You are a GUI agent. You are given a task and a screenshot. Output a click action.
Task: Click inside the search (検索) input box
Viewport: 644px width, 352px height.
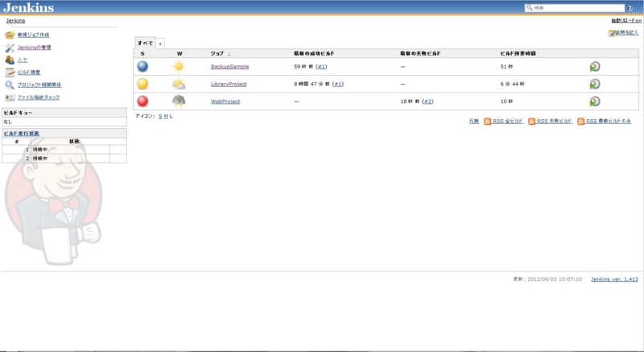click(575, 8)
